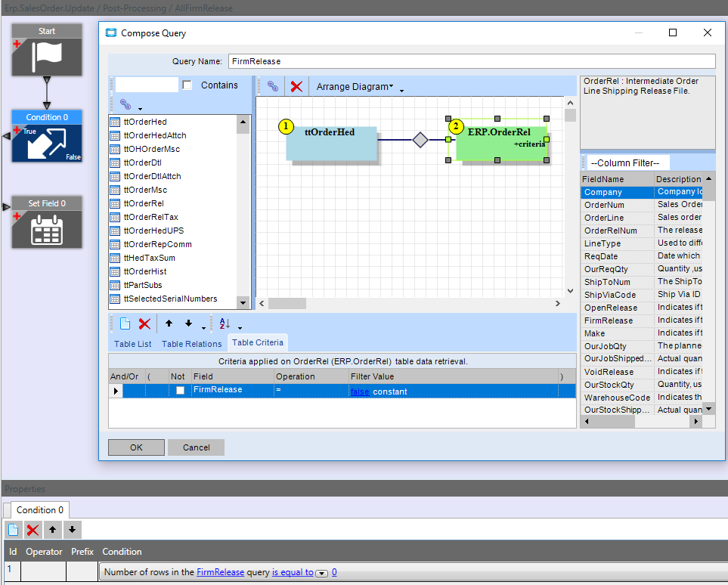Click the OK button
Screen dimensions: 728x585
tap(137, 447)
